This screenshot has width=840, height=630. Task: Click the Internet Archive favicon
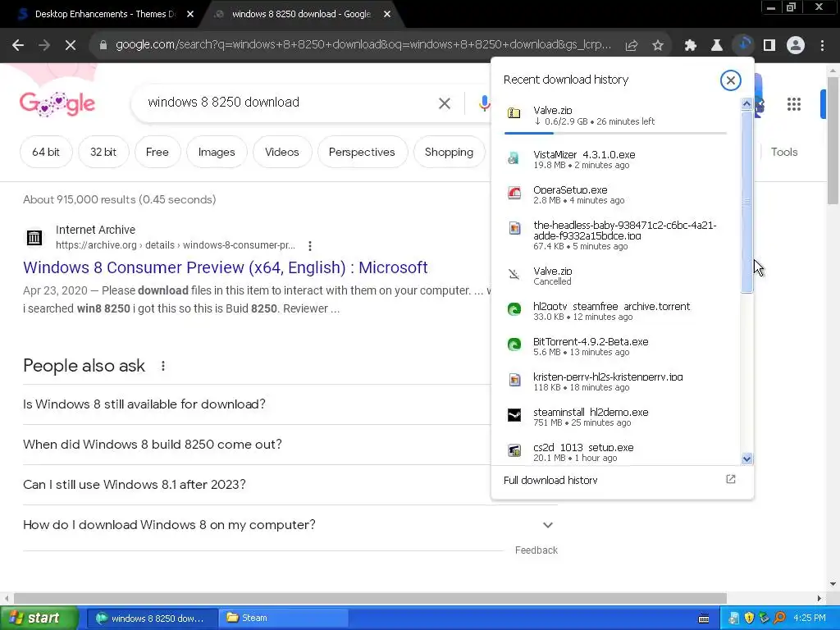[x=34, y=237]
